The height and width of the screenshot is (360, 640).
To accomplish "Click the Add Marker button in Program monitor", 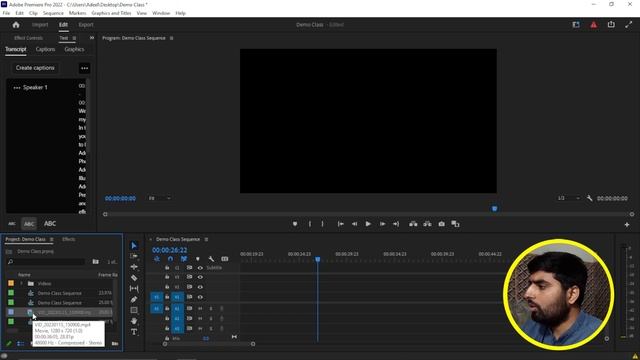I will [295, 224].
